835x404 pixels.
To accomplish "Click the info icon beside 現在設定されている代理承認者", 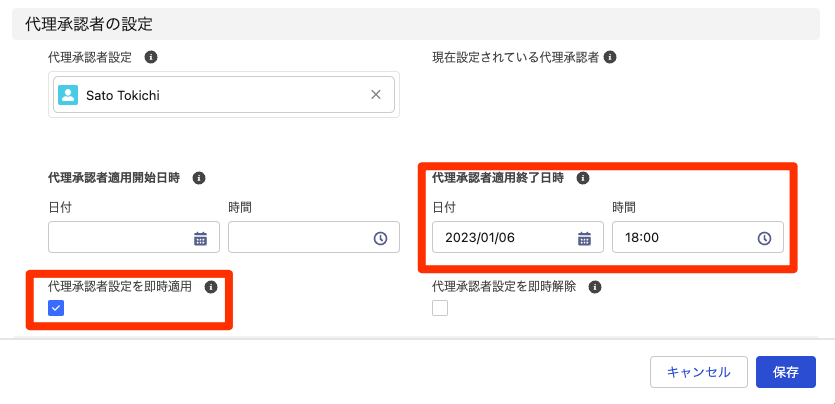I will tap(610, 58).
